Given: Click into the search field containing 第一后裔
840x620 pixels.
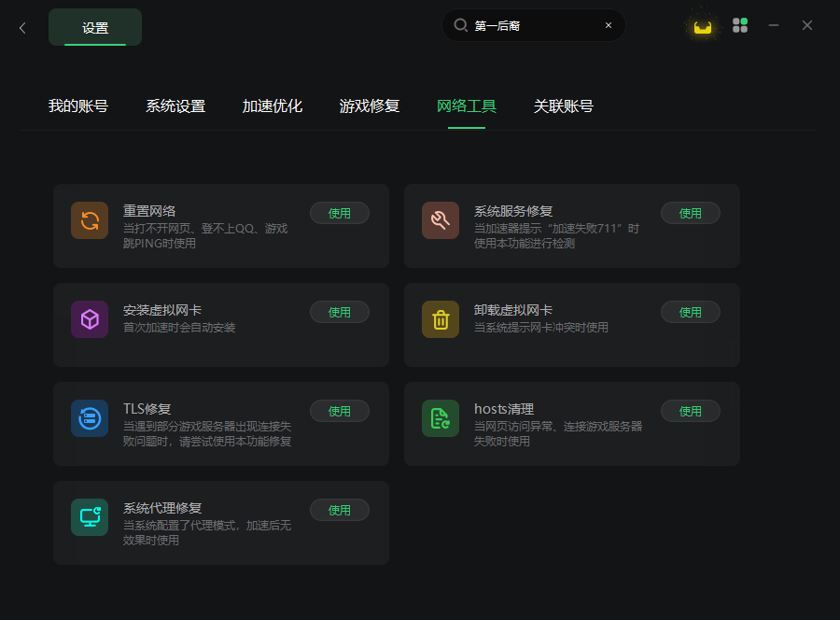Looking at the screenshot, I should (534, 25).
